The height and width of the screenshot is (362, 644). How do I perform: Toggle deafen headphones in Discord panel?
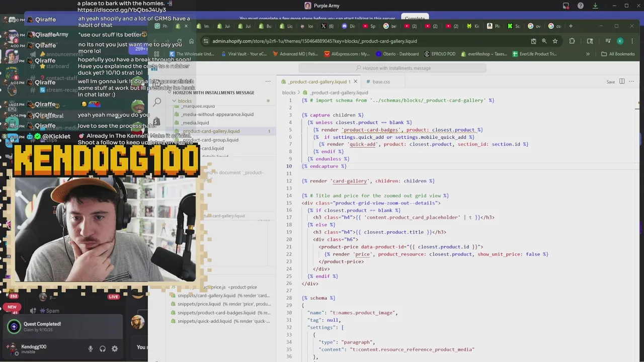click(103, 349)
